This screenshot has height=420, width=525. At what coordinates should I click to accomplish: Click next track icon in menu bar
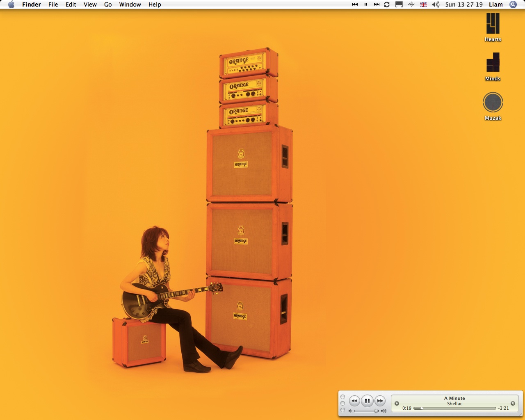click(x=377, y=5)
